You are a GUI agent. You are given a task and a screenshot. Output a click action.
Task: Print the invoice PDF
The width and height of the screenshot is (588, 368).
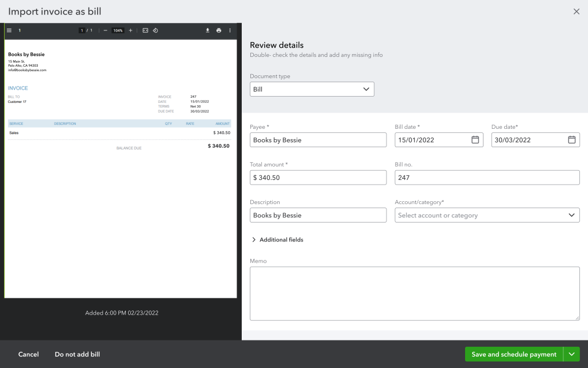coord(219,30)
